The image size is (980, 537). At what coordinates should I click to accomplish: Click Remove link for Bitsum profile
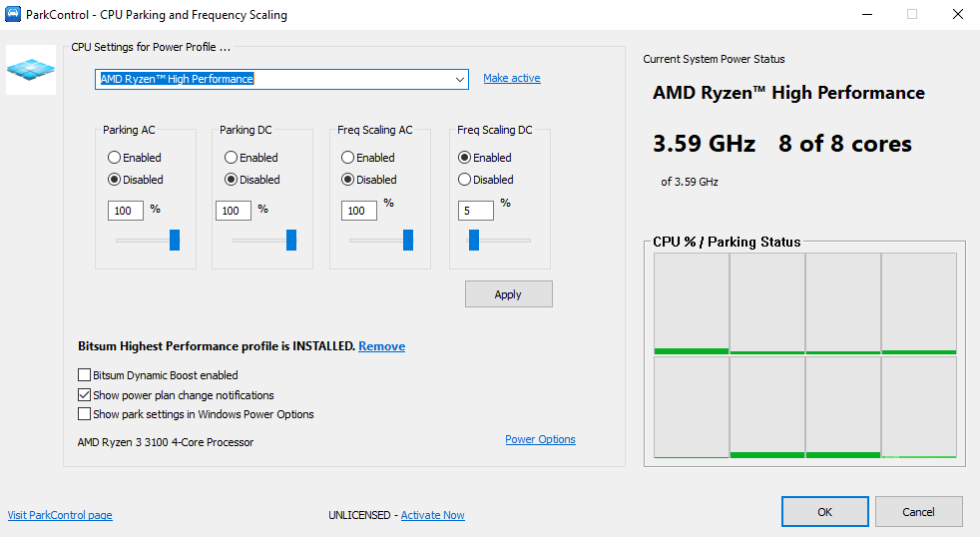pos(381,346)
